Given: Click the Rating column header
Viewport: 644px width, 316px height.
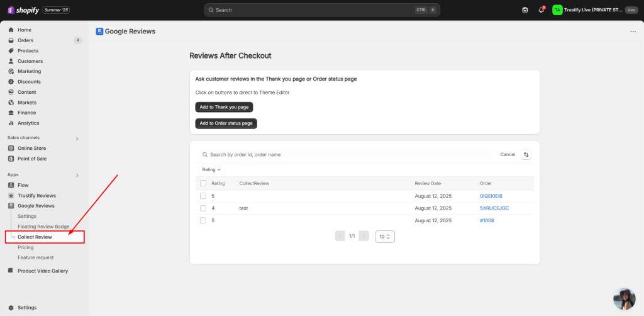Looking at the screenshot, I should (x=218, y=183).
